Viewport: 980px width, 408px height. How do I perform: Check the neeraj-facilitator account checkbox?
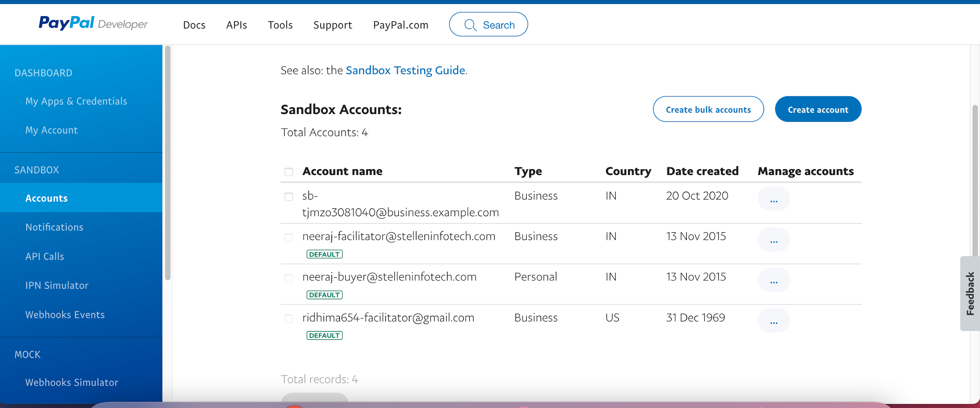pyautogui.click(x=289, y=237)
